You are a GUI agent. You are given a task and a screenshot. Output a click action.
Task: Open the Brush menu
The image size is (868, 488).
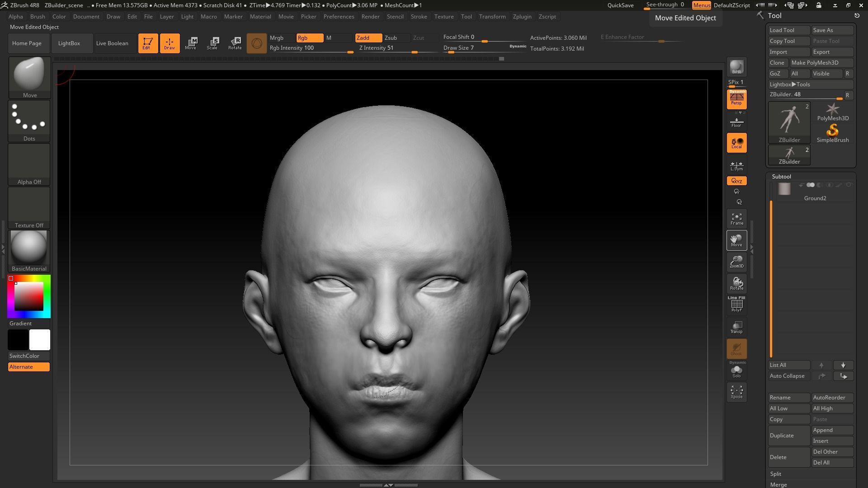38,17
